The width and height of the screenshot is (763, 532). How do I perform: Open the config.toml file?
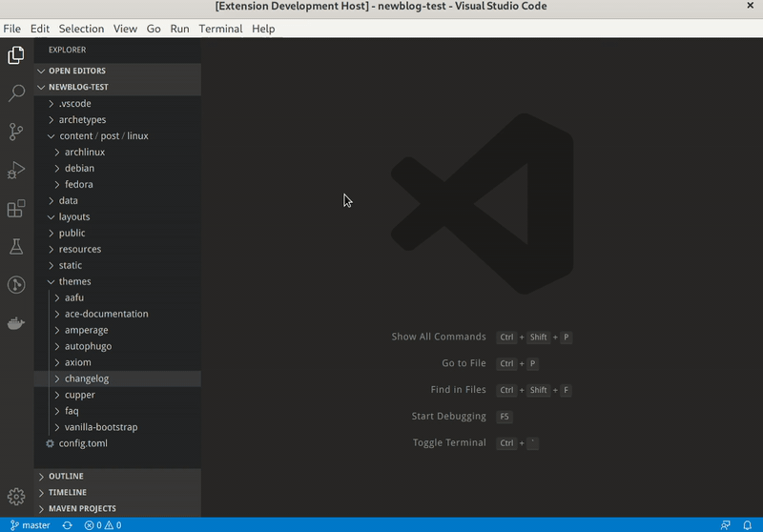pyautogui.click(x=117, y=443)
